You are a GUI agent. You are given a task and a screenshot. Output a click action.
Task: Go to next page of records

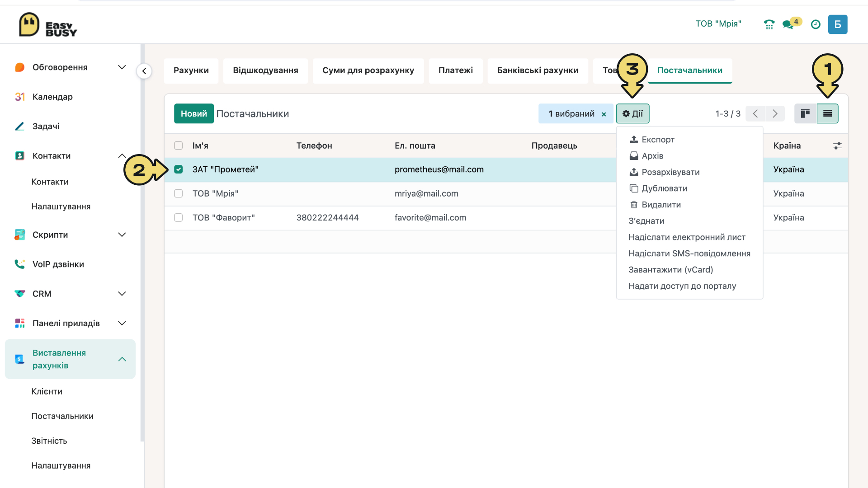click(775, 113)
